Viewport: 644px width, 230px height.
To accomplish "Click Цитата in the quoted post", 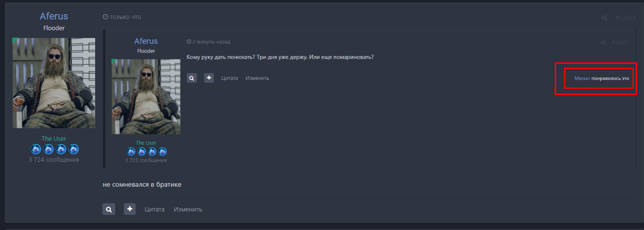I will (x=229, y=78).
